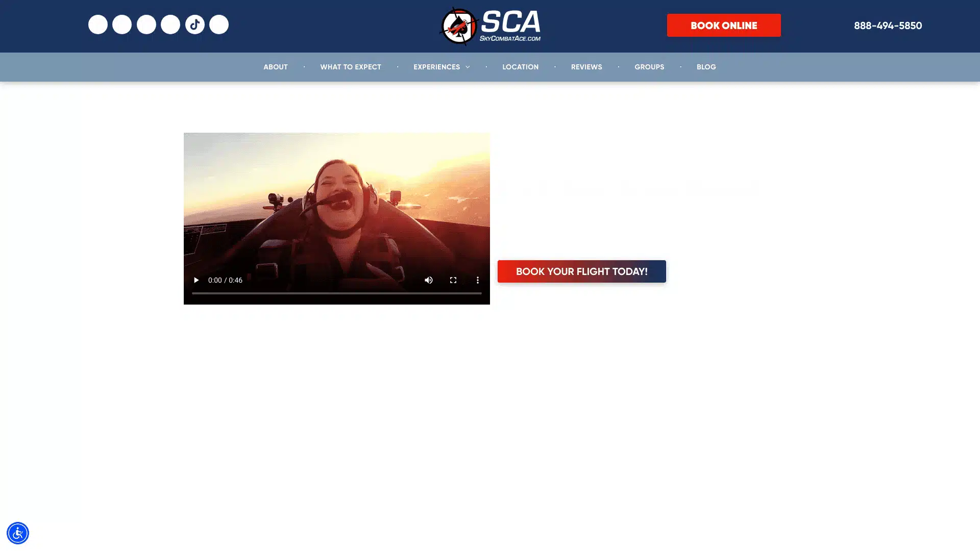Open the blue accessibility widget icon
980x551 pixels.
[18, 533]
